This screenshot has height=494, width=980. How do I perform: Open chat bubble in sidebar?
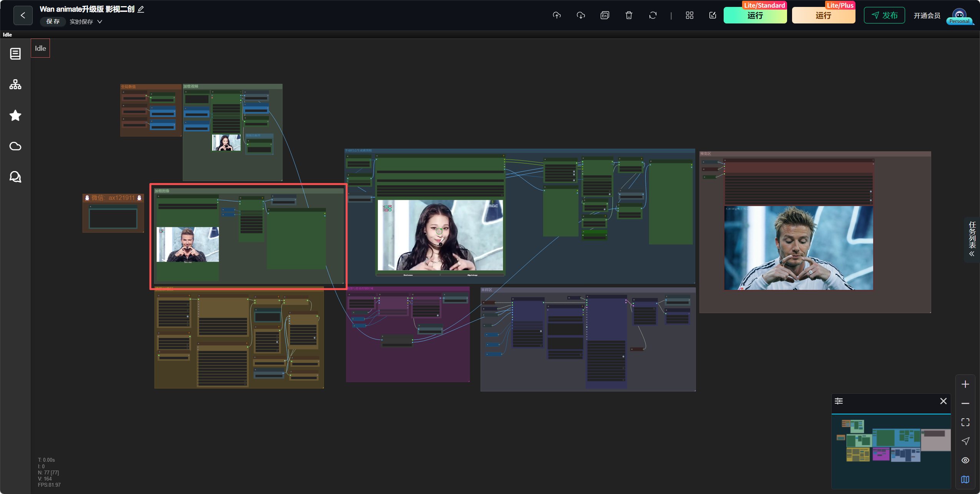point(15,177)
